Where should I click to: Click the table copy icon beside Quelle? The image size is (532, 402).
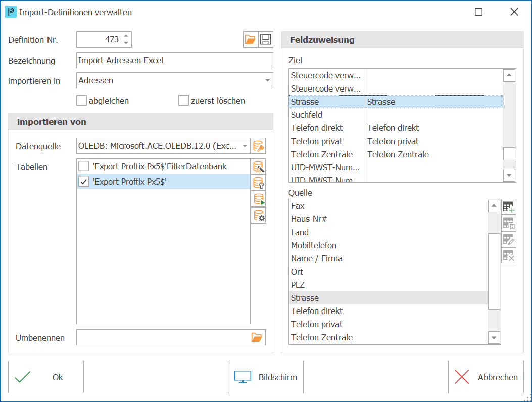pyautogui.click(x=509, y=224)
